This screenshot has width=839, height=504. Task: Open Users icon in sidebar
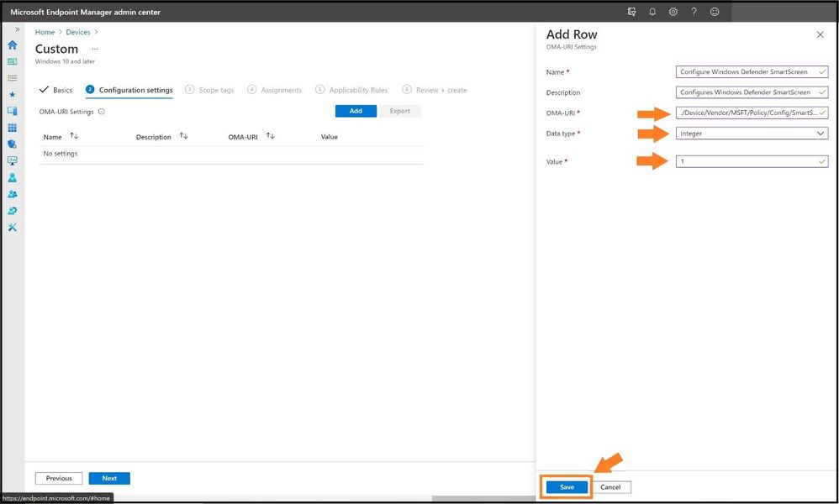[x=13, y=177]
